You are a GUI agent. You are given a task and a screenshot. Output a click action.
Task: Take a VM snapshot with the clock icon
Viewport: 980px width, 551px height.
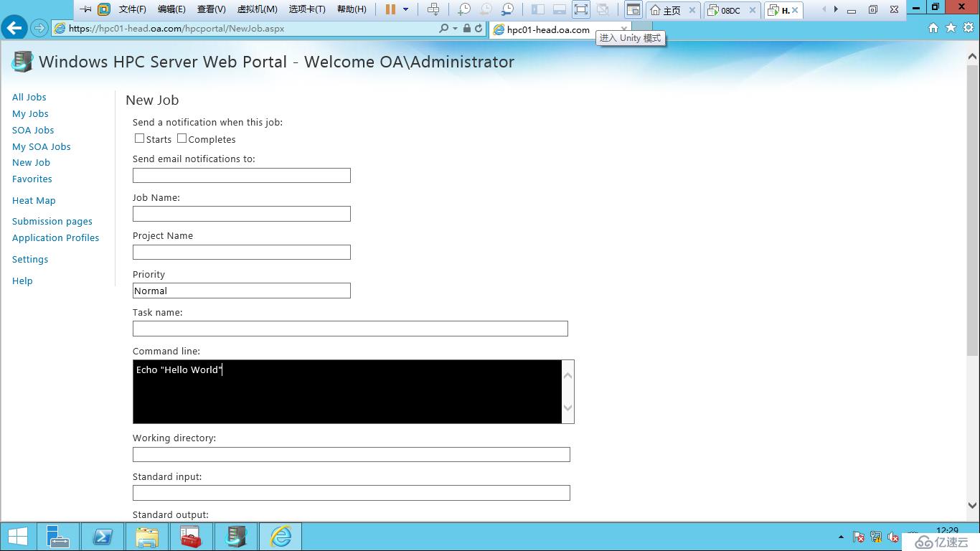pos(464,9)
